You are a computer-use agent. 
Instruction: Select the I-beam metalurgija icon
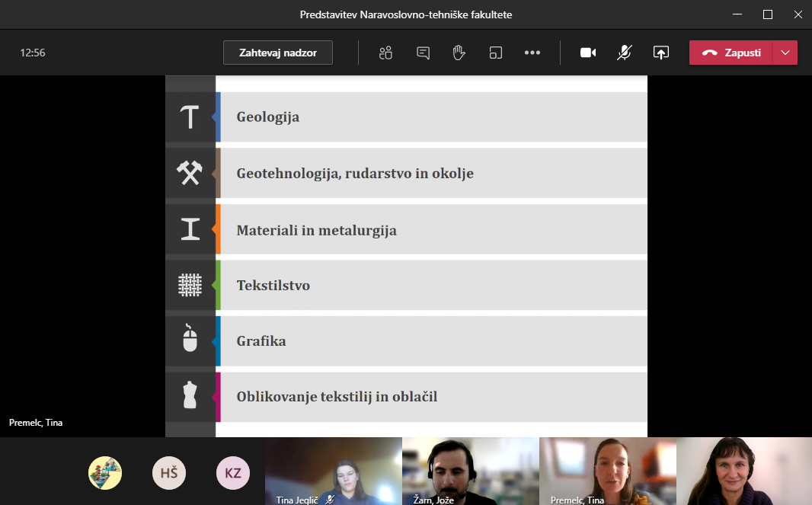[190, 229]
